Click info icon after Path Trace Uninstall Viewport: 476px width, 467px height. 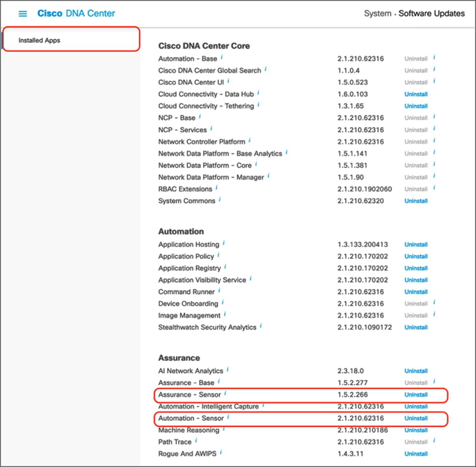click(x=434, y=441)
